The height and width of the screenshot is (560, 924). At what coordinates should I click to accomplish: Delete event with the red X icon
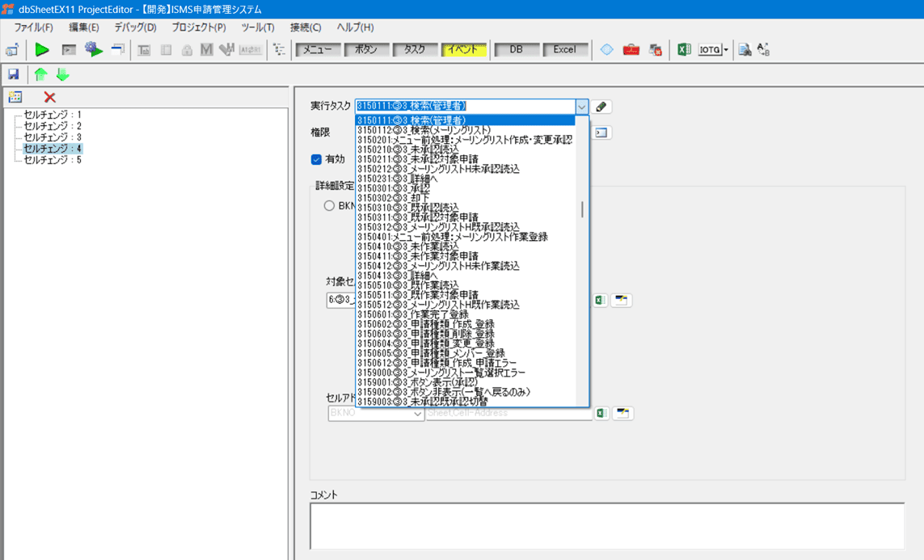tap(49, 97)
